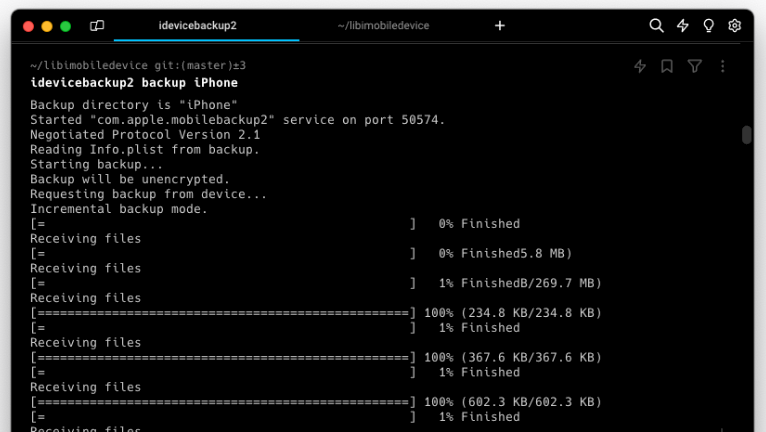The image size is (766, 432).
Task: Bookmark the command block
Action: [x=667, y=66]
